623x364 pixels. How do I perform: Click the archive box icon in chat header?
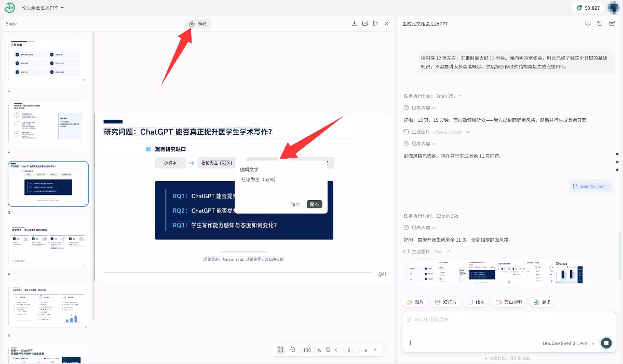point(612,24)
